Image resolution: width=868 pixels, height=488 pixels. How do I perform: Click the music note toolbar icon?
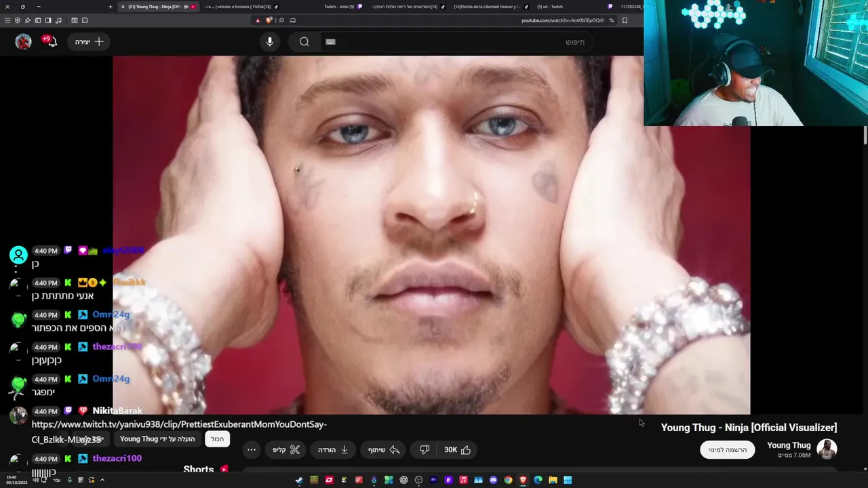58,20
